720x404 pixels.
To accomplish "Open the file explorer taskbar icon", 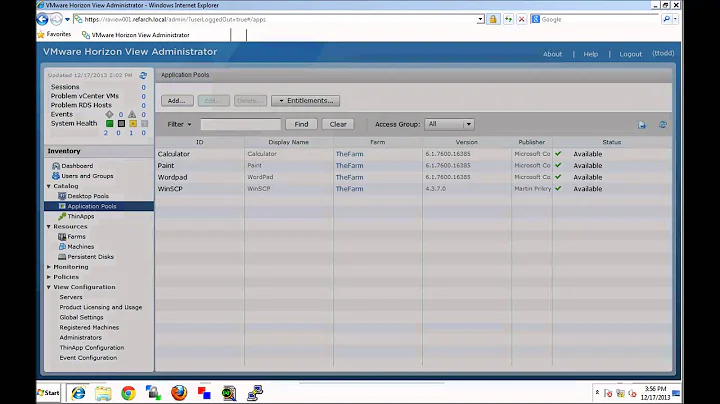I will [103, 393].
